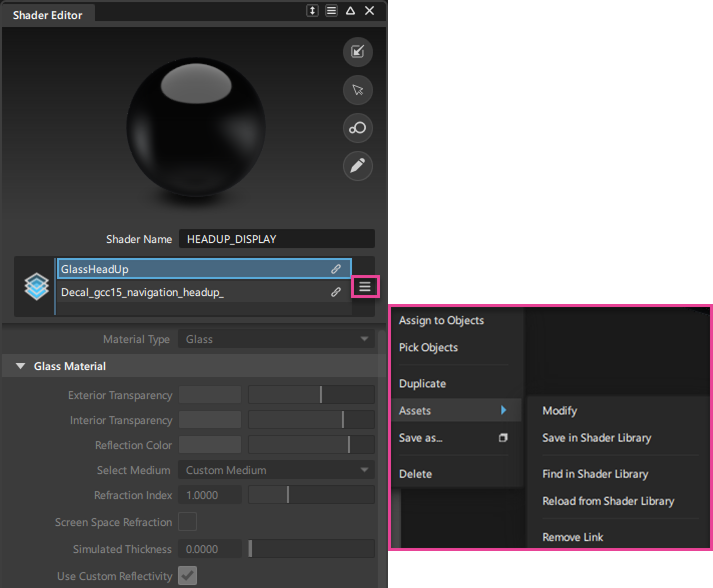Screen dimensions: 713x588
Task: Click the pencil edit shader icon
Action: click(358, 166)
